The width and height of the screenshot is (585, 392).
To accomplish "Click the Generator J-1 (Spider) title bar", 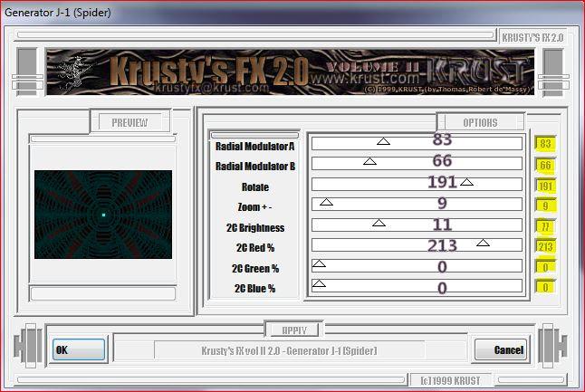I will tap(292, 13).
